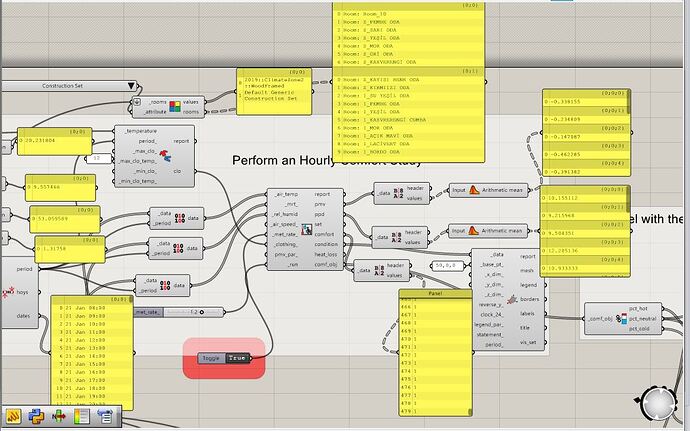Select the analysis period icon beside 53.059509 panel
The height and width of the screenshot is (431, 690).
[180, 218]
